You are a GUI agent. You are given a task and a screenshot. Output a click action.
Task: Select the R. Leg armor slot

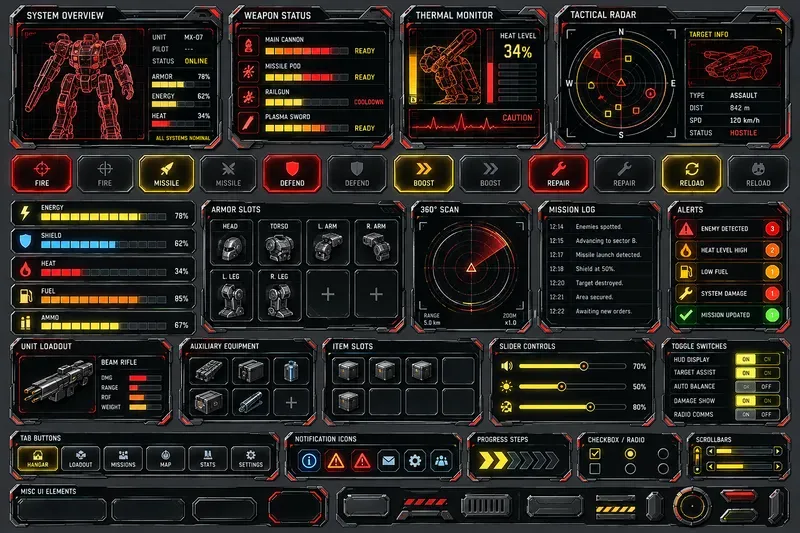(279, 295)
